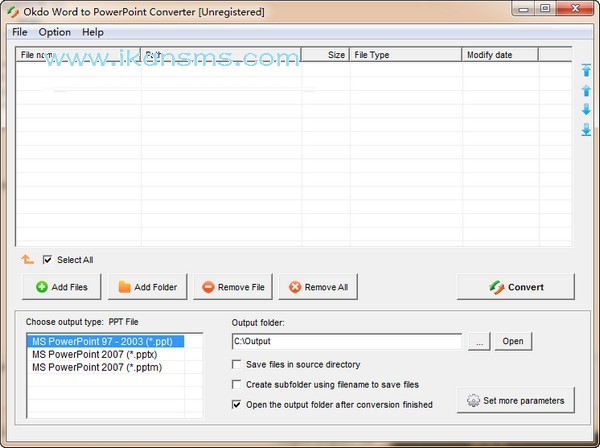Screen dimensions: 600x448
Task: Browse output folder with the ... button
Action: 479,341
